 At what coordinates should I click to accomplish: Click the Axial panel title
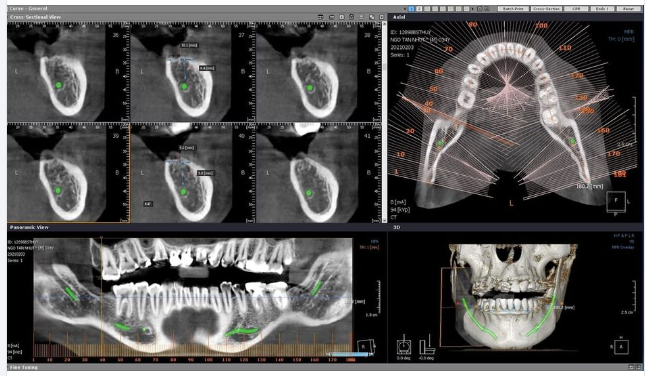click(399, 17)
